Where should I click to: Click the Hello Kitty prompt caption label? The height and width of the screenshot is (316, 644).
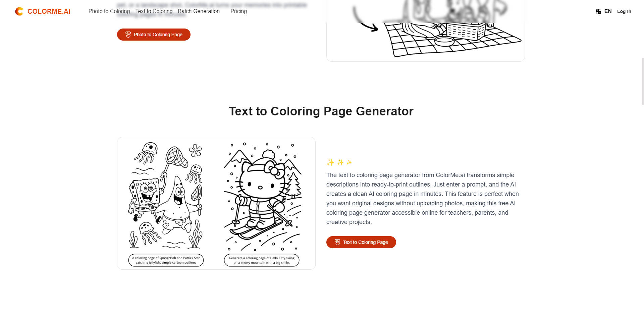coord(261,260)
